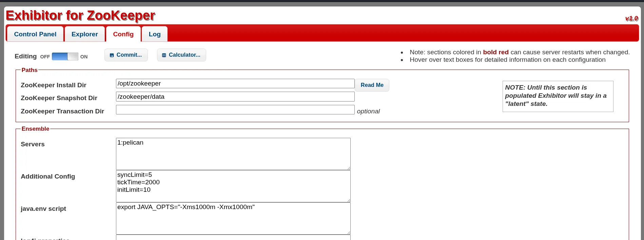Click the 'Editing' label
This screenshot has height=240, width=644.
(26, 56)
